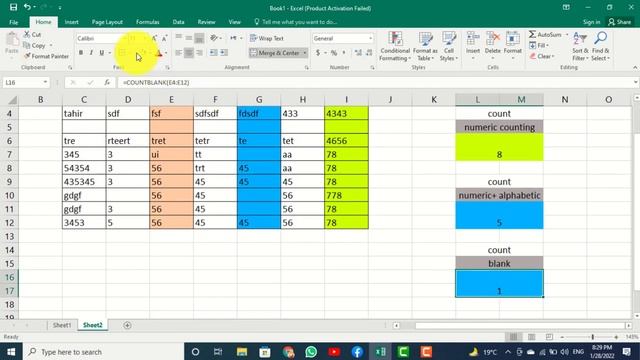Click the Cut scissors icon
This screenshot has width=640, height=360.
click(x=27, y=35)
